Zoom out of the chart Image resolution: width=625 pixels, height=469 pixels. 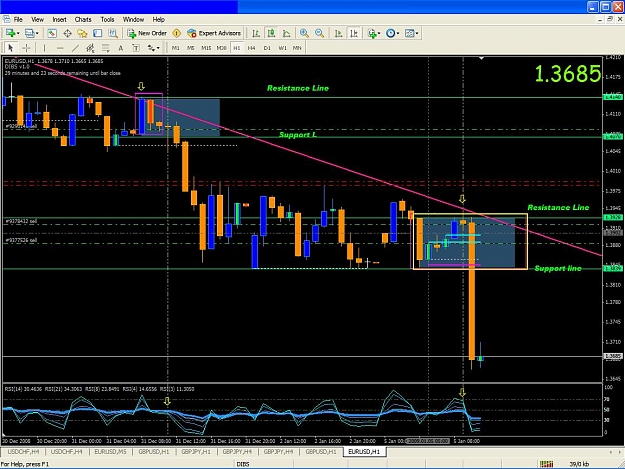[319, 33]
